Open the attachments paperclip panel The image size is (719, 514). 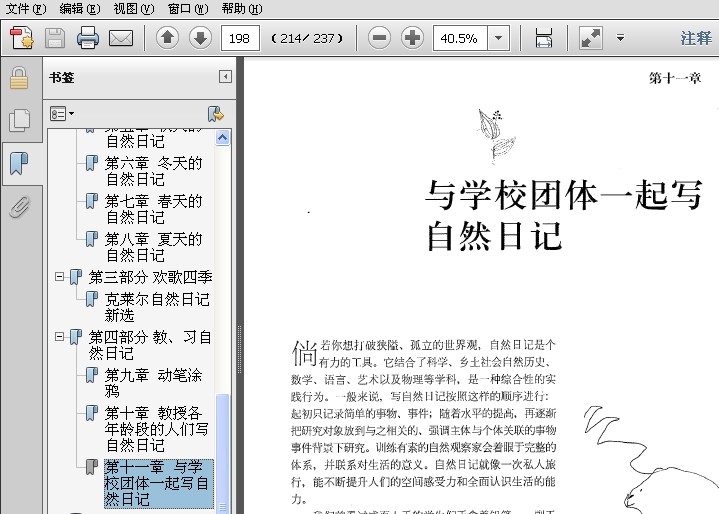coord(20,207)
